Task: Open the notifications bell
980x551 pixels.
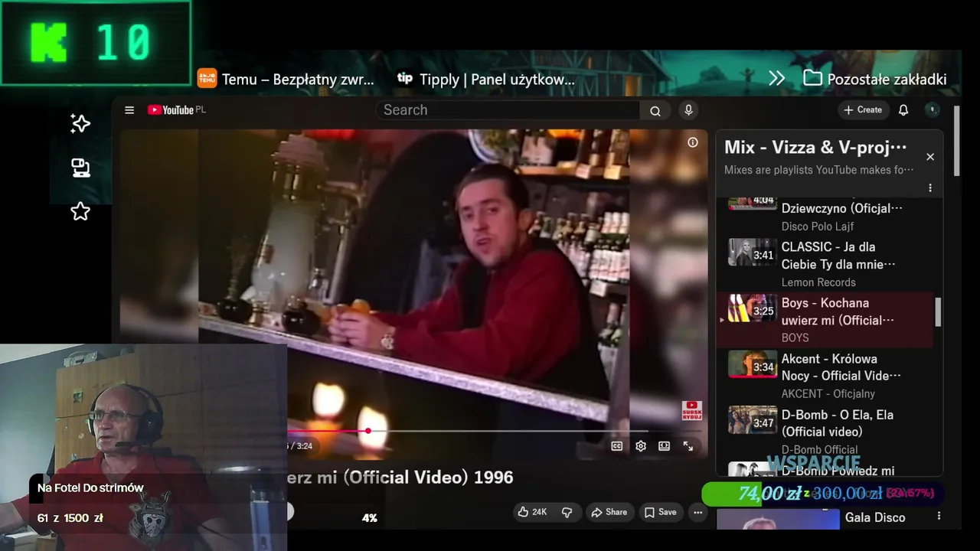Action: pos(903,110)
